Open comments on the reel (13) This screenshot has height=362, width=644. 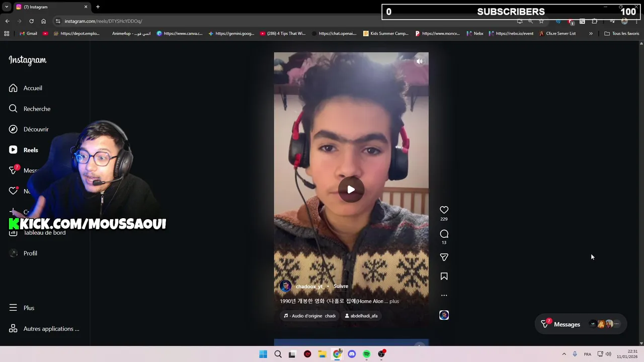(444, 234)
